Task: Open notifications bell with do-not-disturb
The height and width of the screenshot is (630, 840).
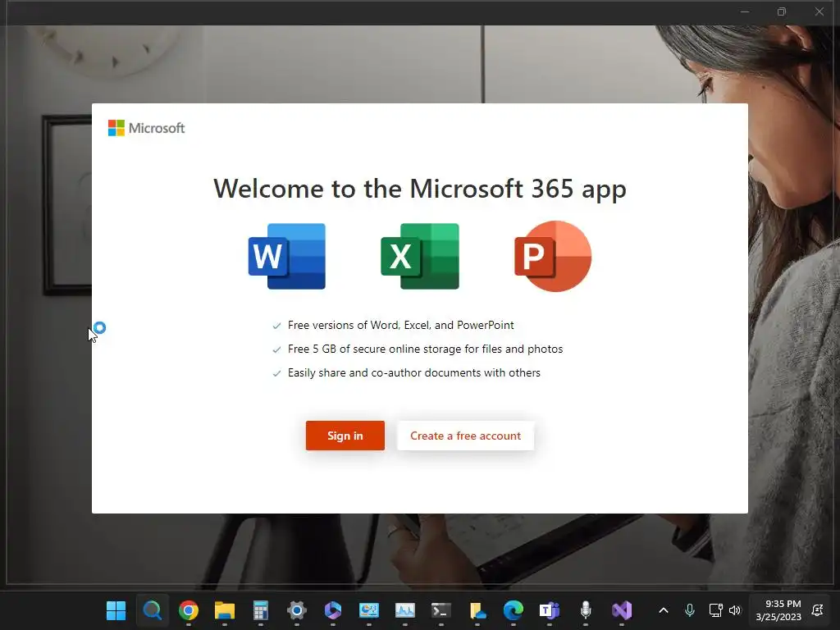Action: [x=818, y=610]
